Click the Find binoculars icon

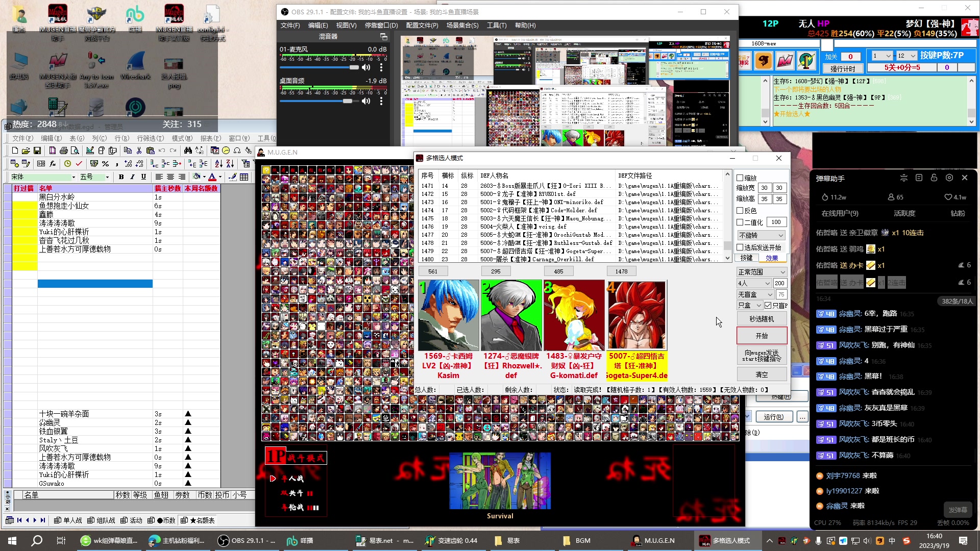[x=188, y=151]
